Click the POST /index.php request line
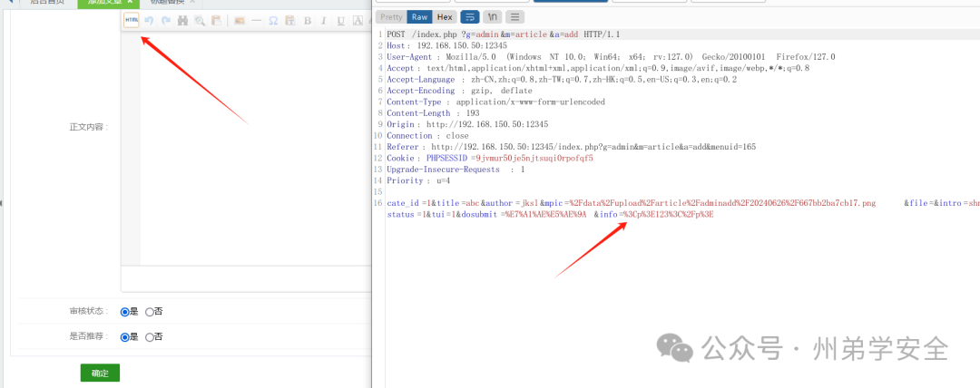This screenshot has height=388, width=980. pyautogui.click(x=503, y=34)
